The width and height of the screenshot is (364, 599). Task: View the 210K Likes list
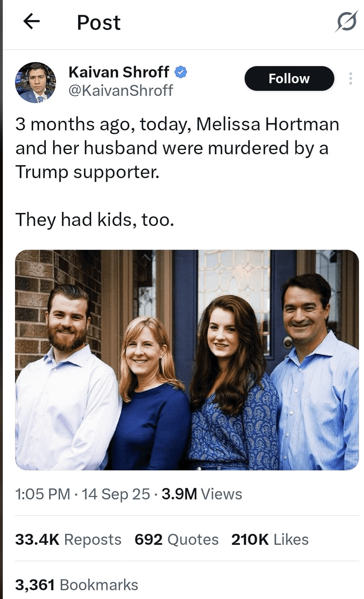270,539
